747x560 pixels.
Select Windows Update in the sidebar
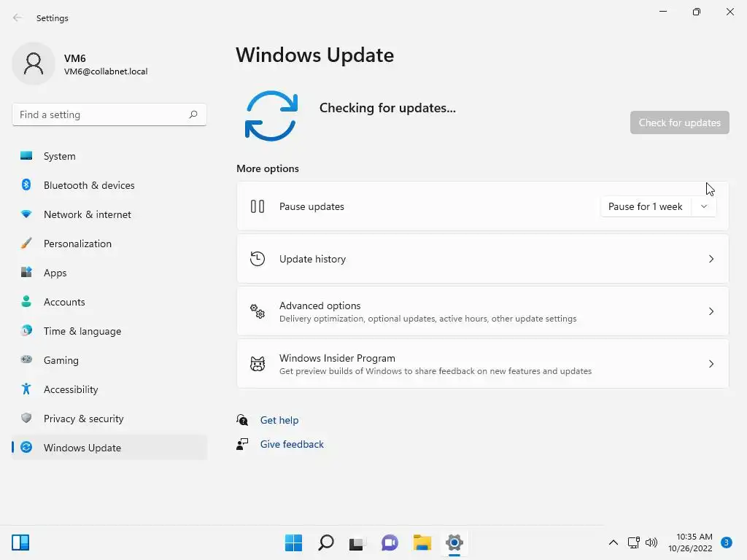point(109,447)
